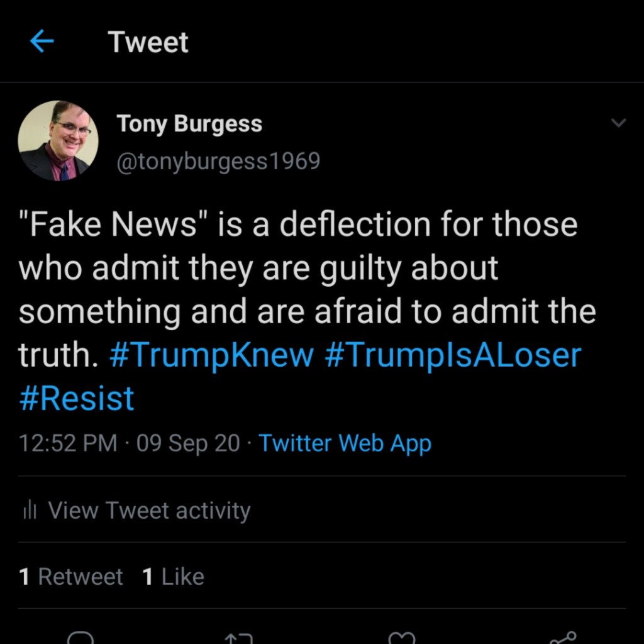Go back using the blue arrow
644x644 pixels.
tap(42, 42)
